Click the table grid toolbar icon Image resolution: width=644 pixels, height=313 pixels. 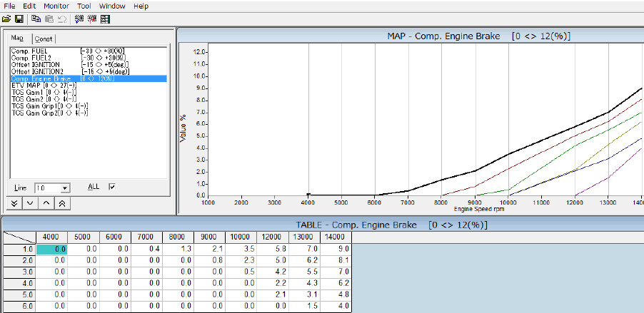click(x=105, y=18)
